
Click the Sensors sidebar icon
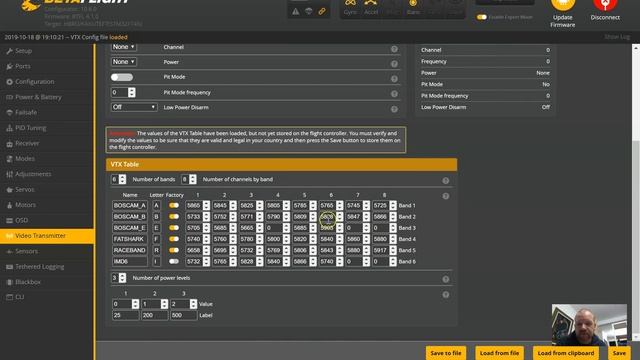point(9,251)
